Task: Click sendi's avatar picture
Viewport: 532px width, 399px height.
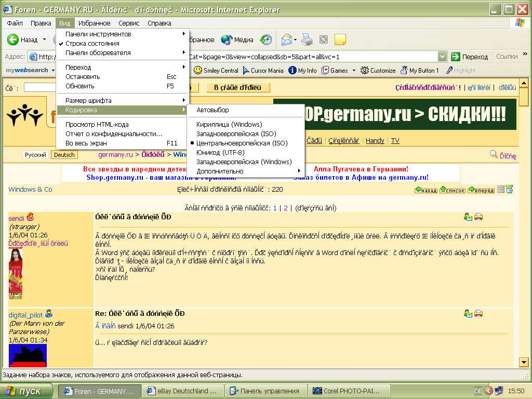Action: pyautogui.click(x=15, y=274)
